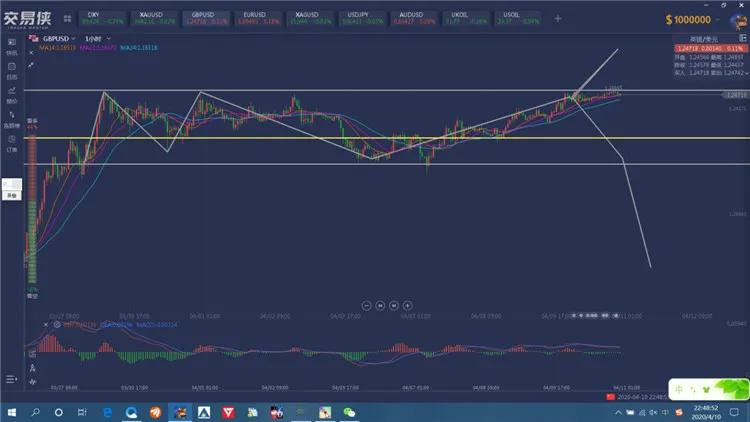
Task: Open Task View in taskbar
Action: (x=82, y=412)
